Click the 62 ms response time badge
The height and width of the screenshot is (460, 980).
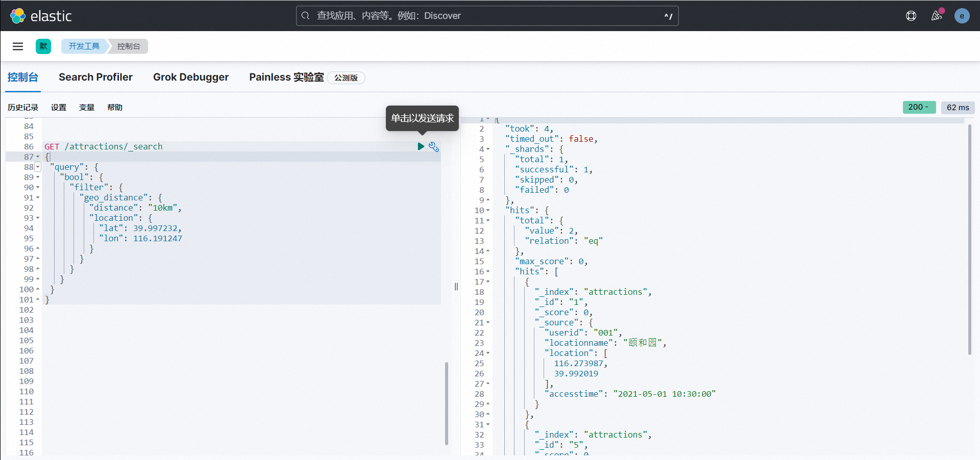point(958,108)
